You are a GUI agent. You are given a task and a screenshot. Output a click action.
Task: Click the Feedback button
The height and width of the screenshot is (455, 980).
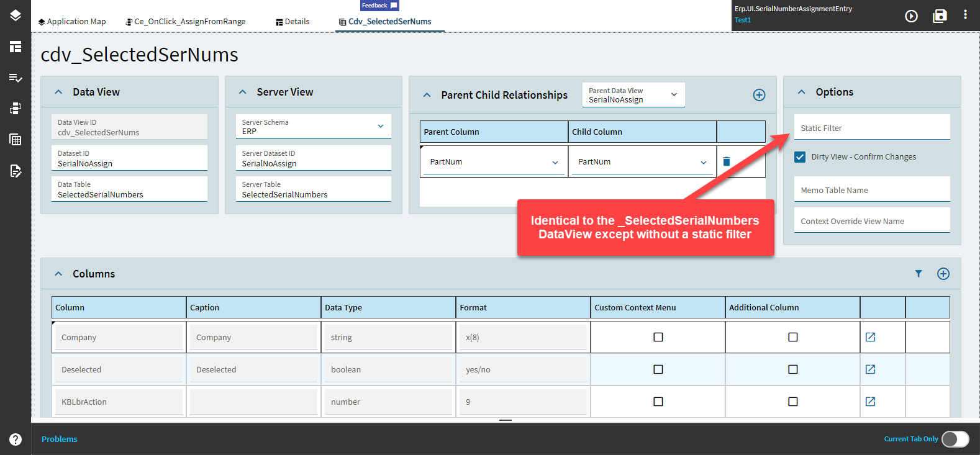[x=379, y=6]
